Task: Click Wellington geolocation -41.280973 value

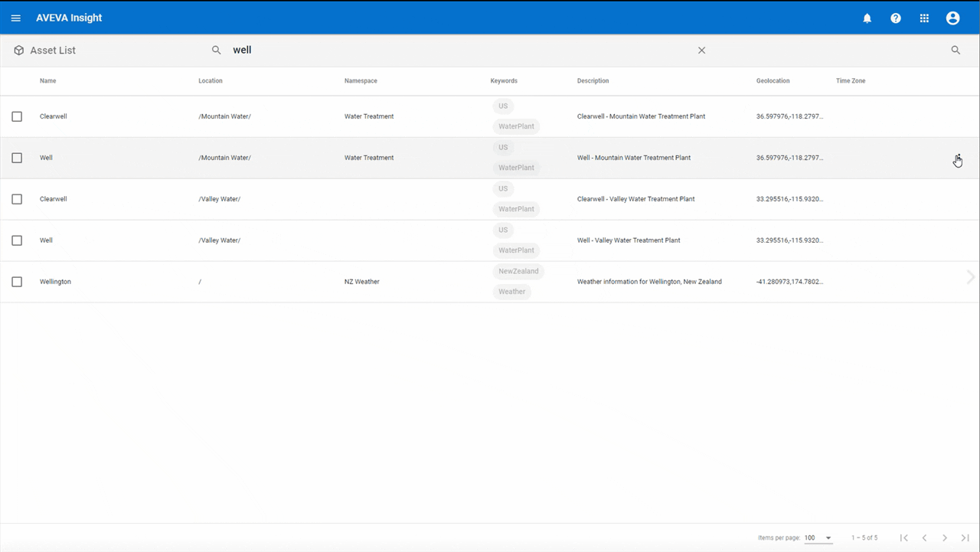Action: pos(789,282)
